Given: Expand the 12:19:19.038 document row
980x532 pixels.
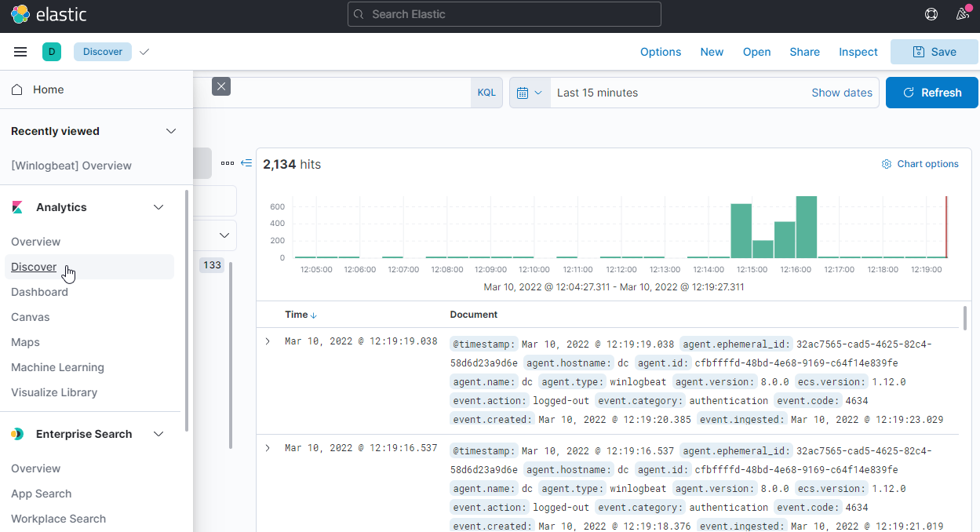Looking at the screenshot, I should pyautogui.click(x=268, y=341).
